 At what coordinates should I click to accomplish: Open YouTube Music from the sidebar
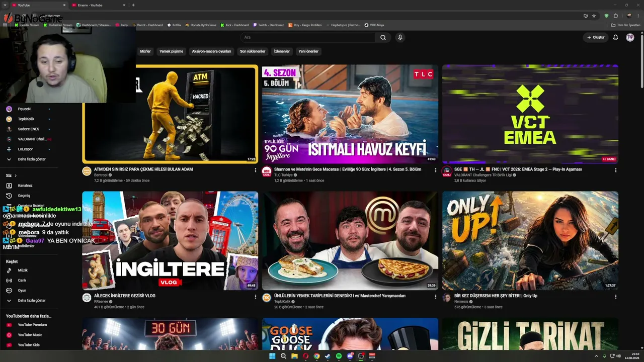[x=30, y=335]
